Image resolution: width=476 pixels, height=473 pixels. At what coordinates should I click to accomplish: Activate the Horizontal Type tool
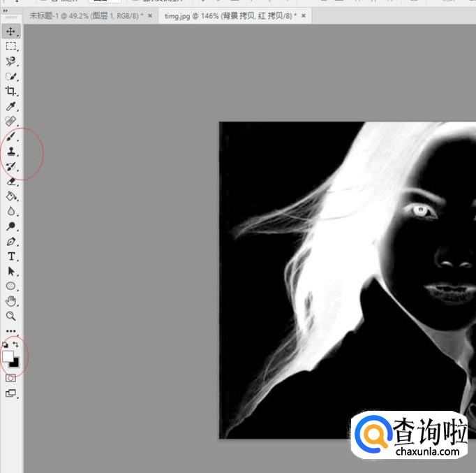11,256
